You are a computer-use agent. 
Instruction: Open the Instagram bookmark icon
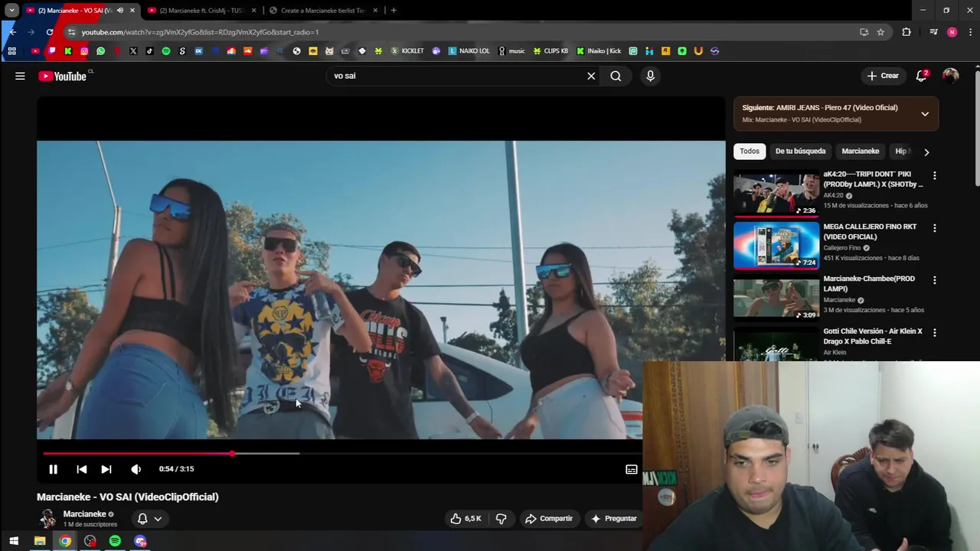click(x=84, y=51)
